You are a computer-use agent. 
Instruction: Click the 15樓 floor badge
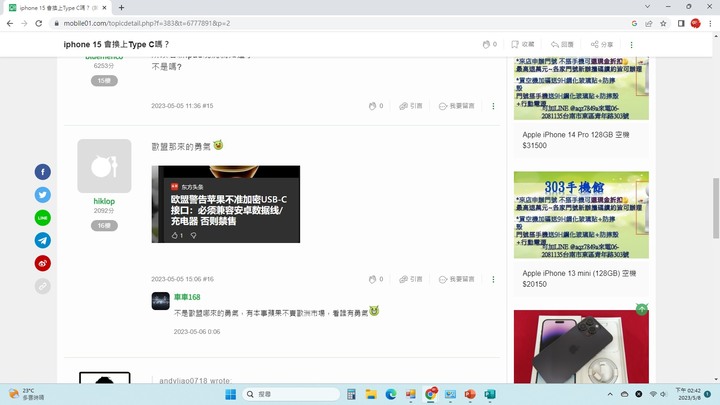tap(104, 81)
